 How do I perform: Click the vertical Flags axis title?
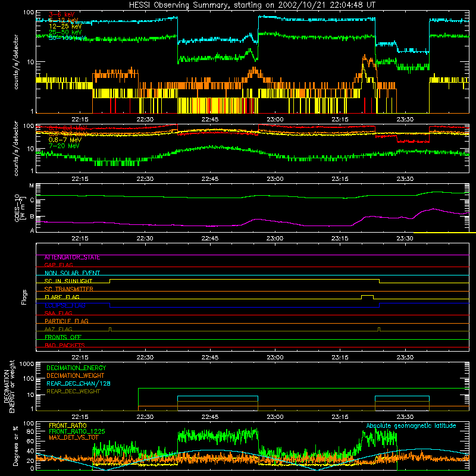pos(24,297)
